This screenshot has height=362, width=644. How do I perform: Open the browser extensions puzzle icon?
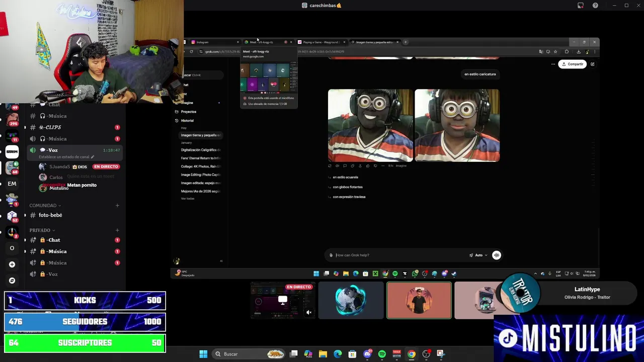(567, 51)
